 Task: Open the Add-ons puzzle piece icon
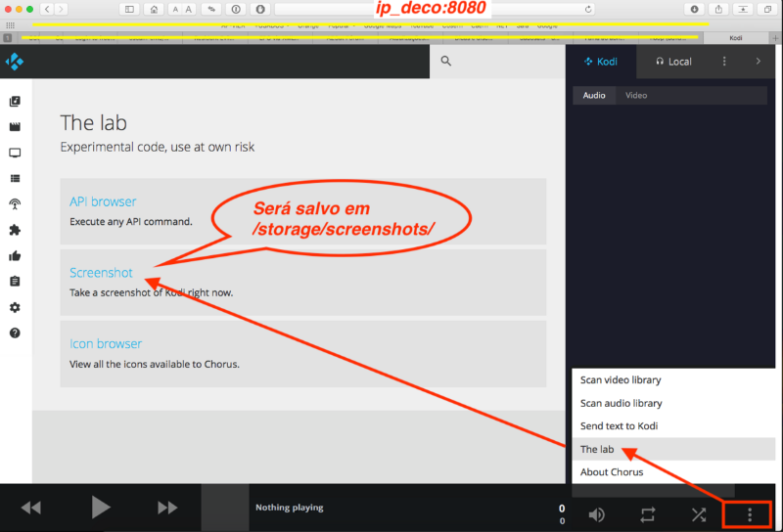(x=15, y=231)
